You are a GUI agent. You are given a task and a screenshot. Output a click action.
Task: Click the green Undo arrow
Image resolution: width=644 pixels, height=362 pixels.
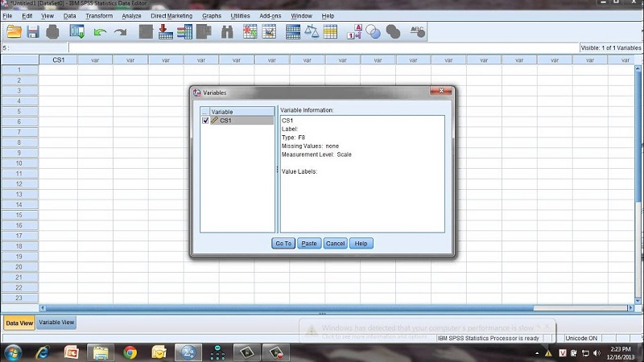(x=100, y=32)
